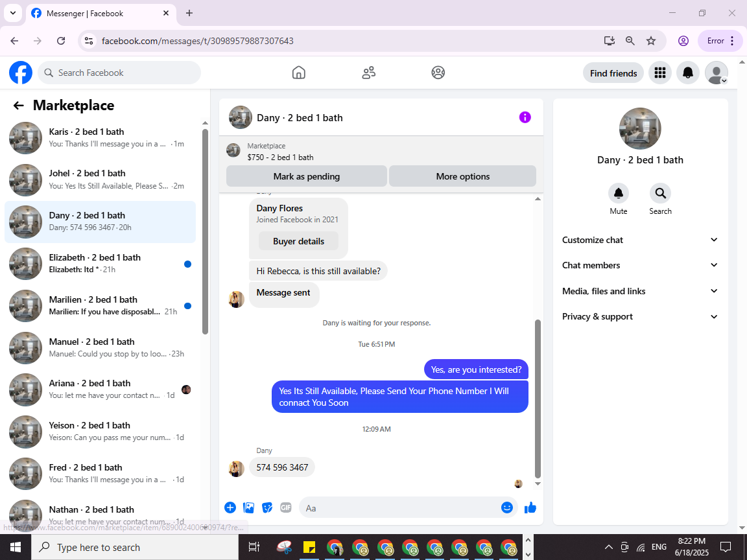Mute the Dany conversation
Screen dimensions: 747x560
tap(619, 193)
